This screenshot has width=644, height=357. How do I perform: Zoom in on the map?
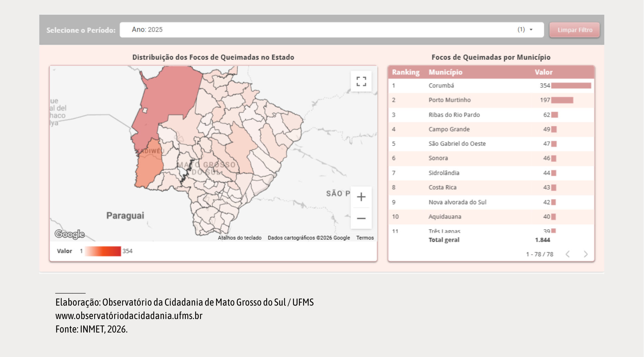[x=361, y=197]
